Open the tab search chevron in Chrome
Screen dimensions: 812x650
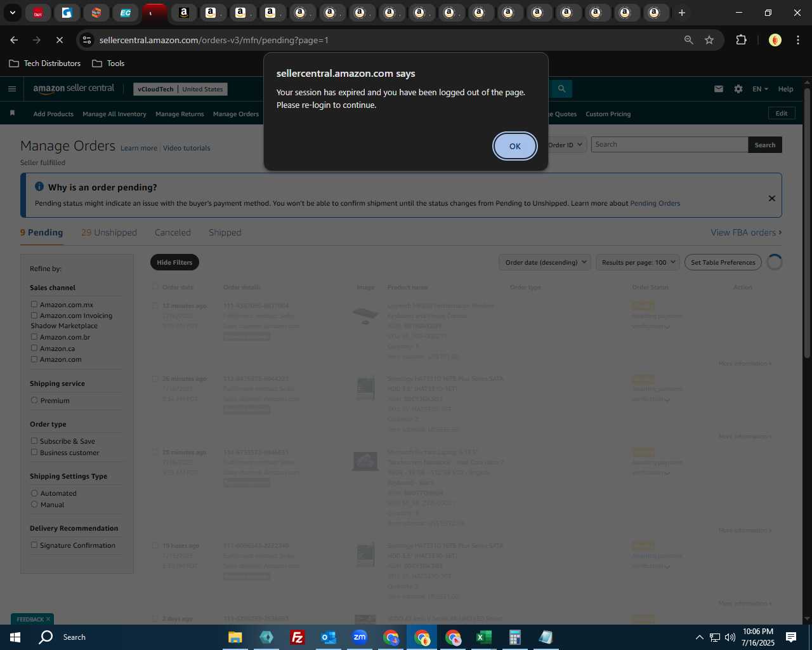[12, 13]
